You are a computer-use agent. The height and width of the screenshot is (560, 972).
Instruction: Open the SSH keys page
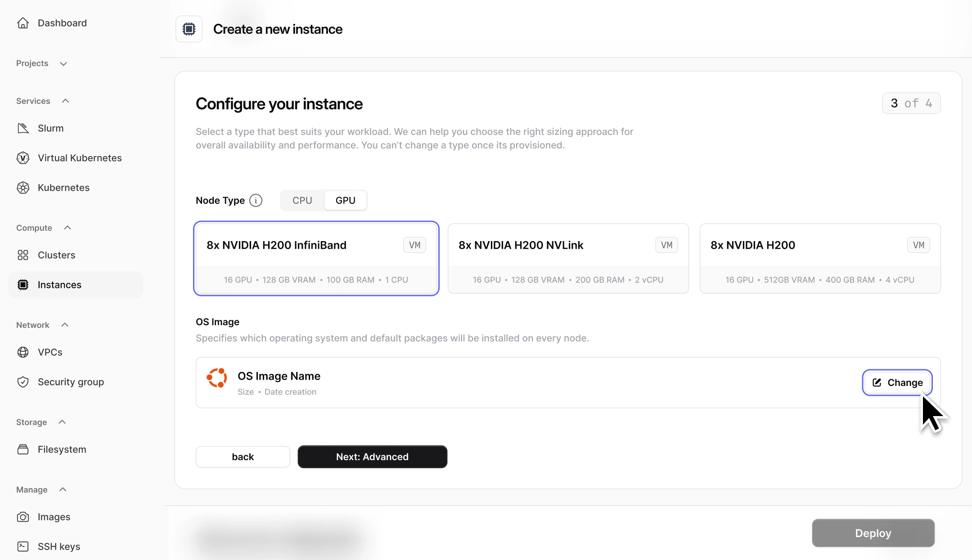59,546
